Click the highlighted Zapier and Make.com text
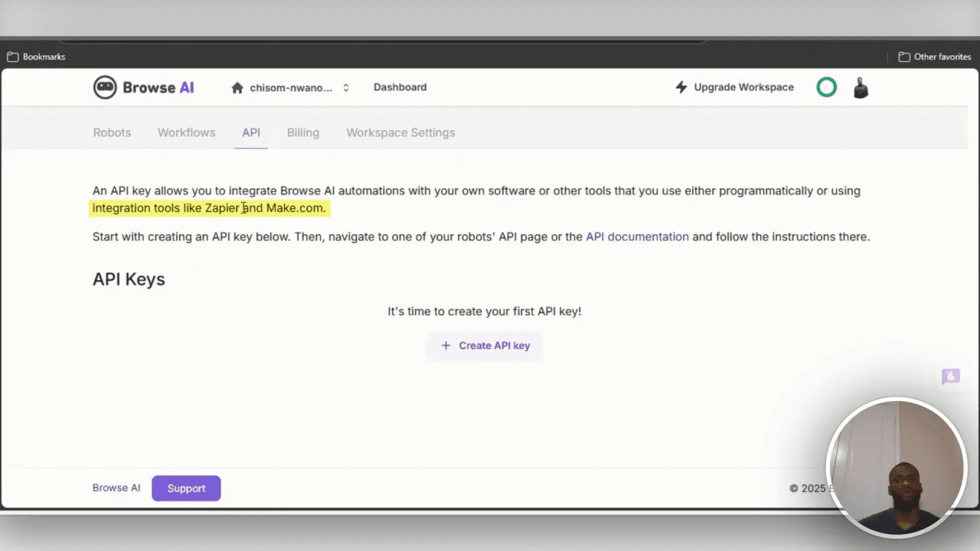 point(209,207)
